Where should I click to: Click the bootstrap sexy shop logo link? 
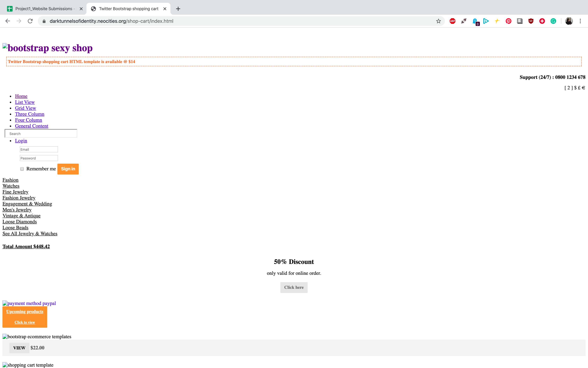(48, 48)
